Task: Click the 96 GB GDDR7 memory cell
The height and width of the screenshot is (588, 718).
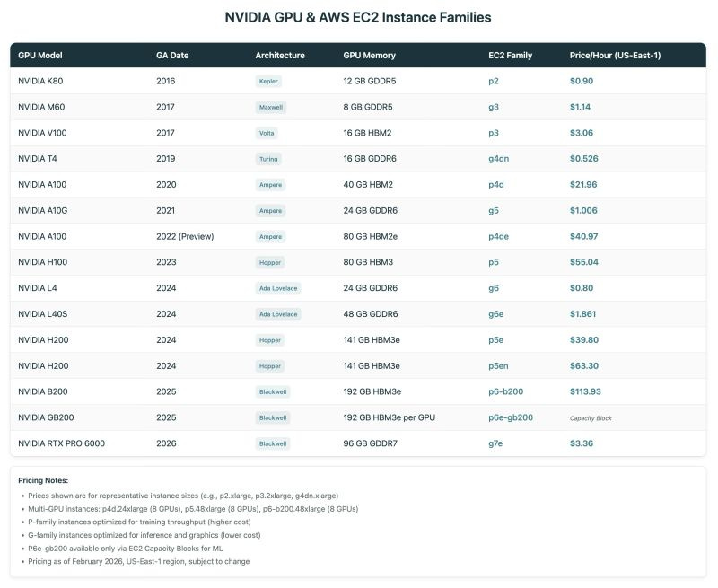Action: (371, 443)
